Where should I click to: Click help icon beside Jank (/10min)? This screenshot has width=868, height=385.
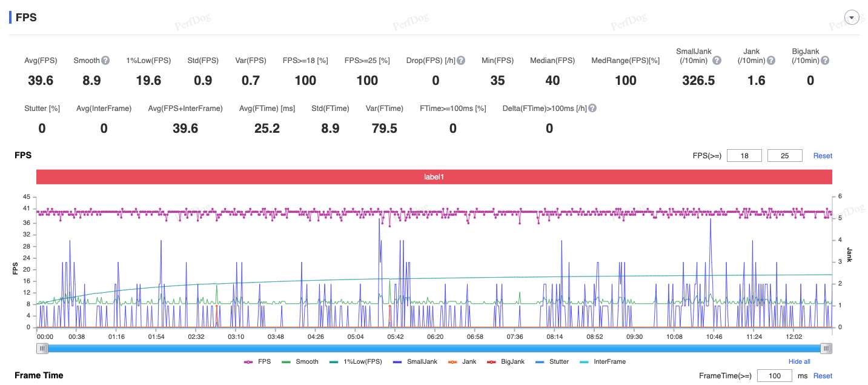click(x=771, y=61)
